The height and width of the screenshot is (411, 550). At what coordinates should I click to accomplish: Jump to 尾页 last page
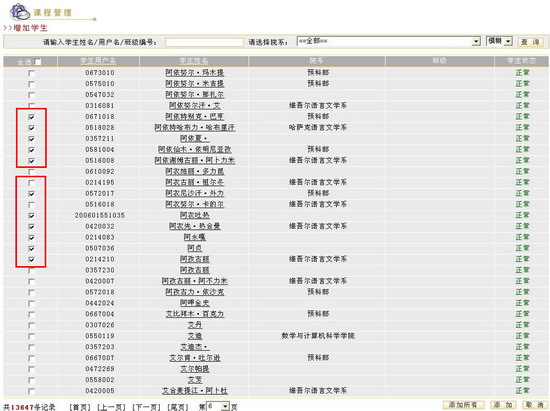tap(178, 407)
